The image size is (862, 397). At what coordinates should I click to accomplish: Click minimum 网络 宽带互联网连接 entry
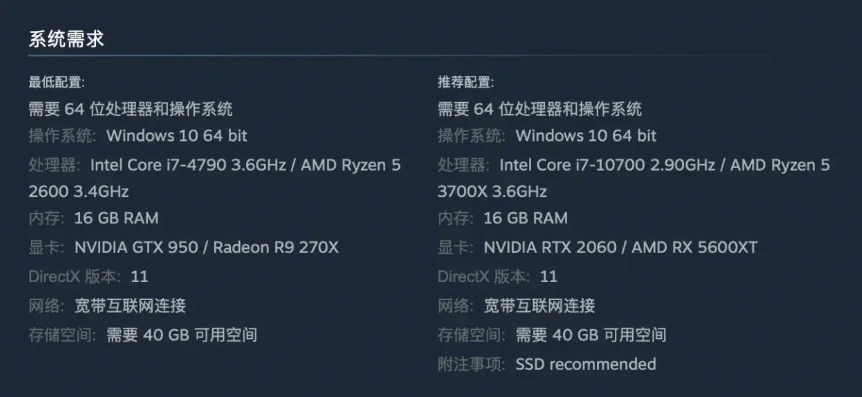[x=107, y=306]
